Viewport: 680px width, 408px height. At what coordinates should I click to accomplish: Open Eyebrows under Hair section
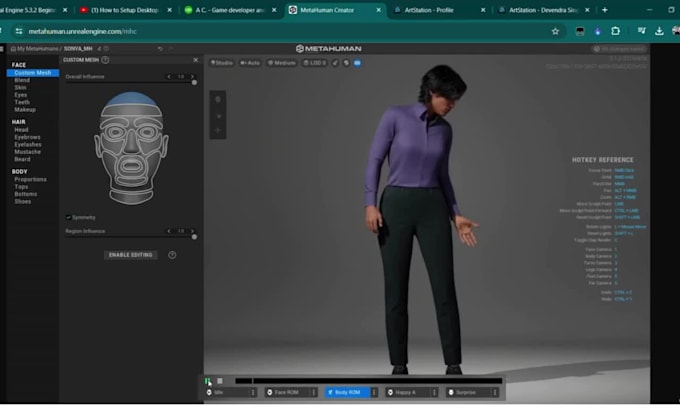(27, 137)
